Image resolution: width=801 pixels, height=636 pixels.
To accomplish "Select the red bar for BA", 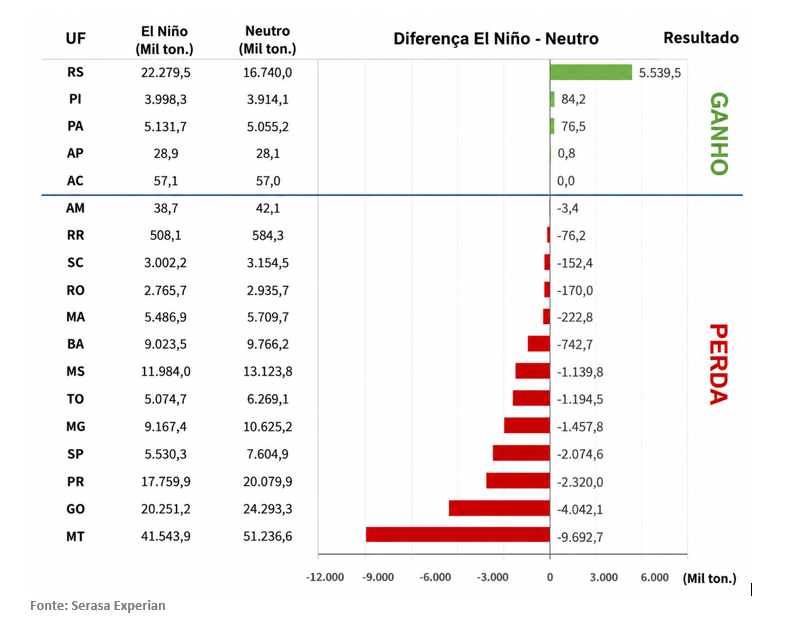I will tap(539, 343).
